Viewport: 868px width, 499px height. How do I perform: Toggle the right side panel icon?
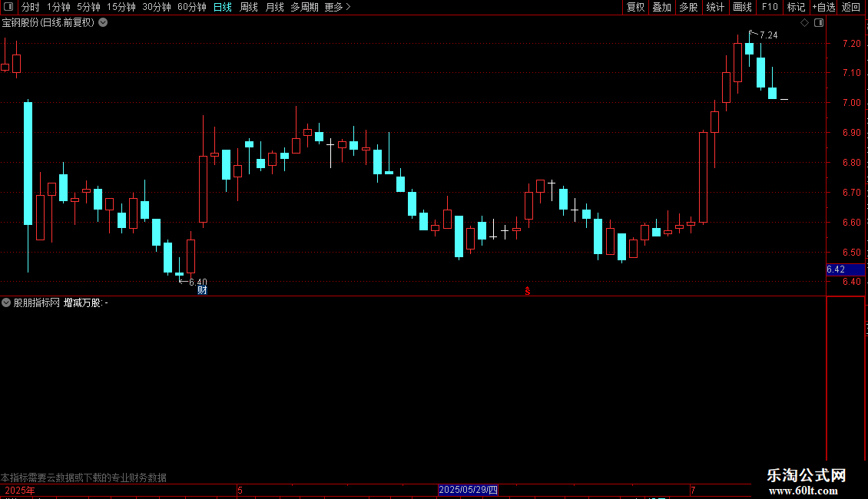[819, 23]
